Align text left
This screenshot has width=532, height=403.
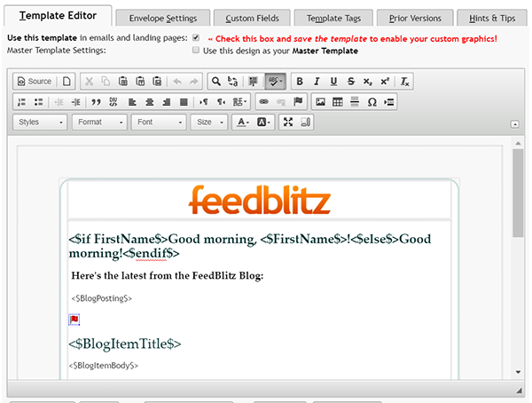click(132, 102)
